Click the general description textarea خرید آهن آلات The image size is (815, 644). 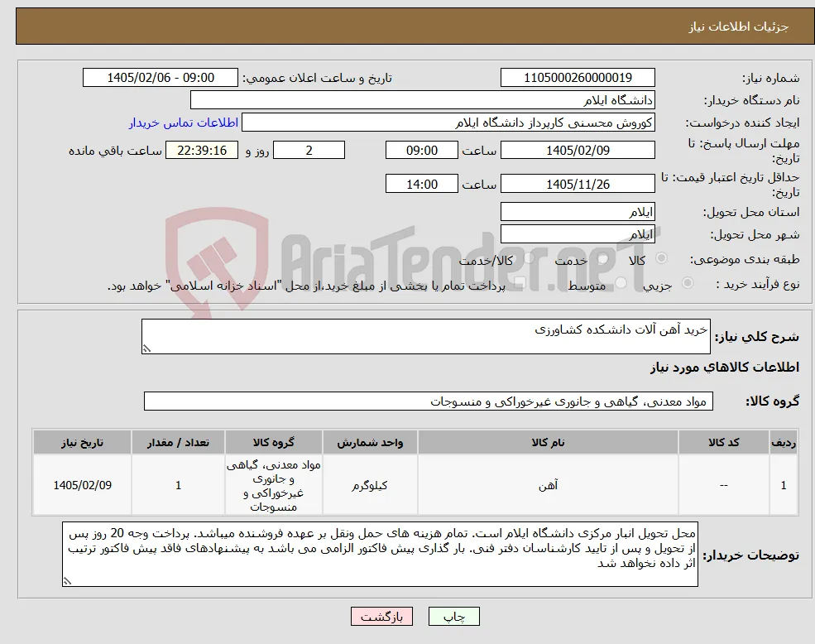point(425,337)
